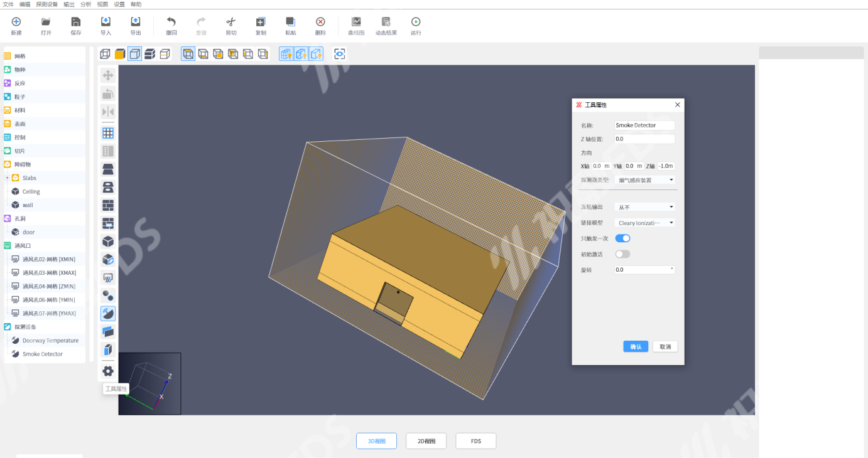This screenshot has height=458, width=868.
Task: Select the door item under 孔洞
Action: click(x=28, y=232)
